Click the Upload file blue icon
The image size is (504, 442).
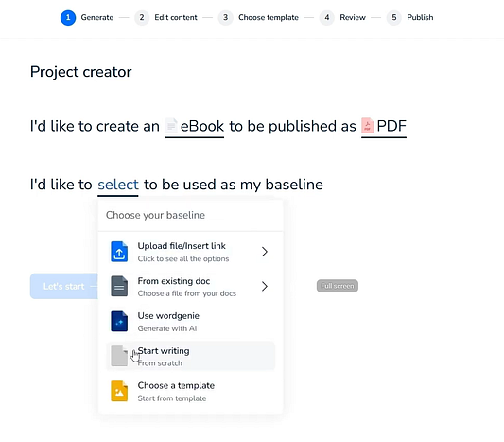(x=119, y=252)
